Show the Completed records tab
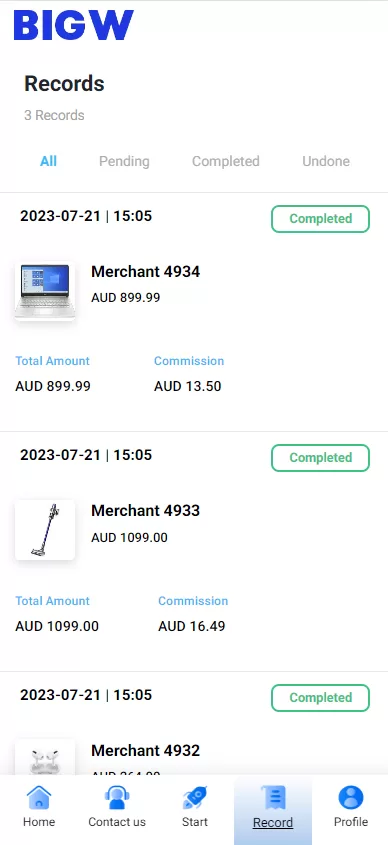Viewport: 388px width, 845px height. tap(226, 161)
